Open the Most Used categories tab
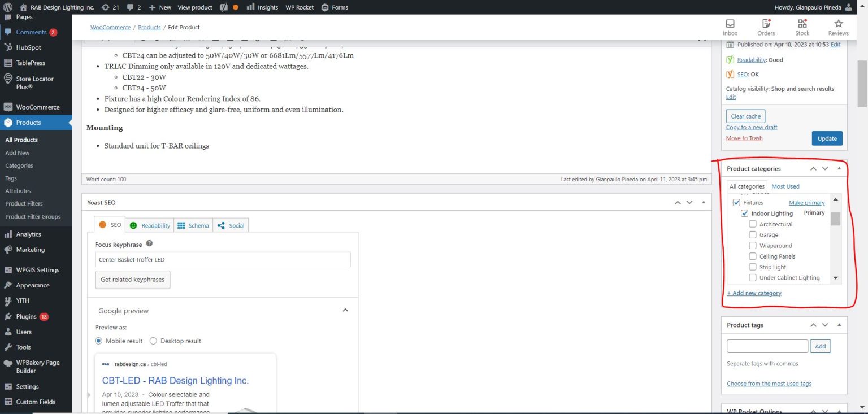Screen dimensions: 868x414 point(785,186)
